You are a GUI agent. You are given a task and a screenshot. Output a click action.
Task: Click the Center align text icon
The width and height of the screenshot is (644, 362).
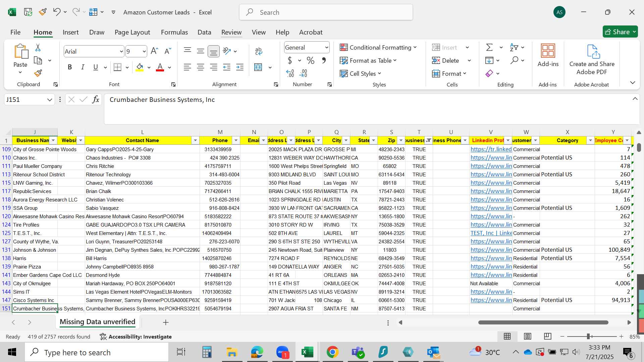pos(201,67)
